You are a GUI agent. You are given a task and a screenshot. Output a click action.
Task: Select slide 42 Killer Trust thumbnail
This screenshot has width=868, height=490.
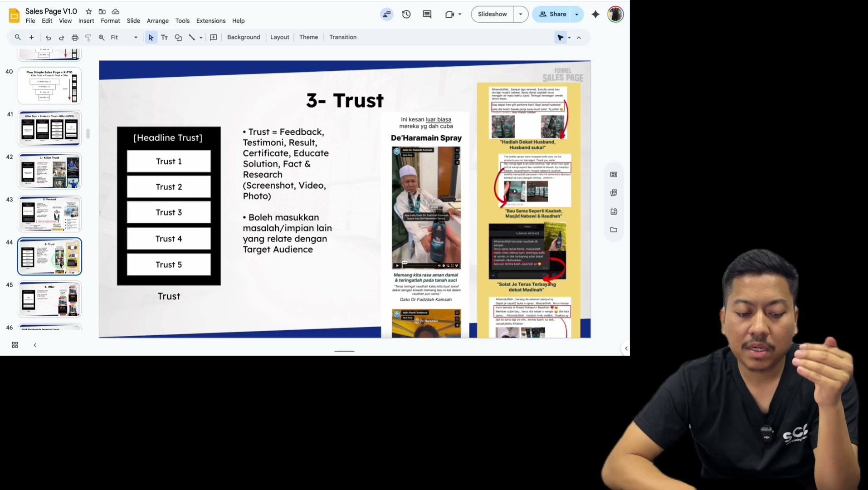[x=49, y=171]
